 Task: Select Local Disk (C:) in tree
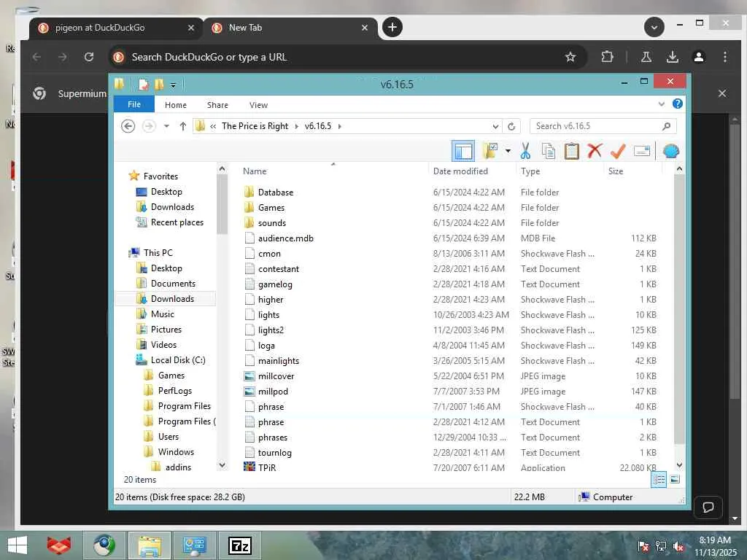[x=178, y=360]
